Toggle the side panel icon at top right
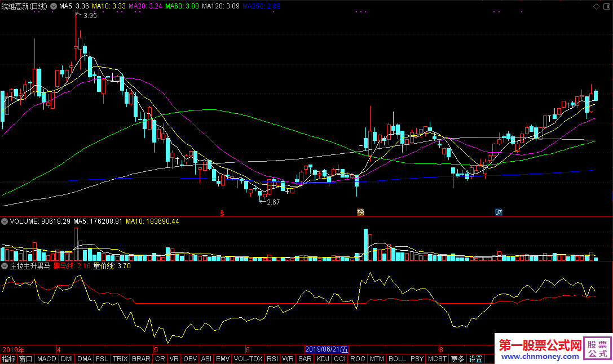Viewport: 613px width, 364px height. pos(608,6)
